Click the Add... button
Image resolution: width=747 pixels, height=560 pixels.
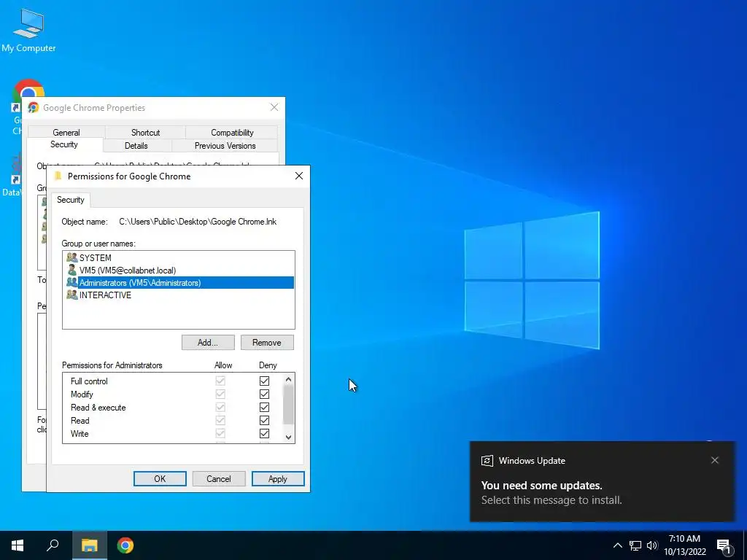208,343
